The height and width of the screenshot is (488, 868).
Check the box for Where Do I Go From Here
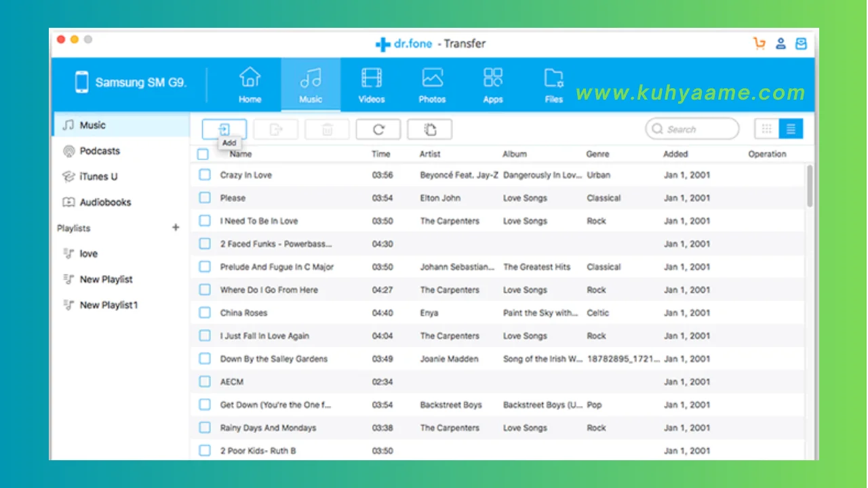click(x=205, y=290)
